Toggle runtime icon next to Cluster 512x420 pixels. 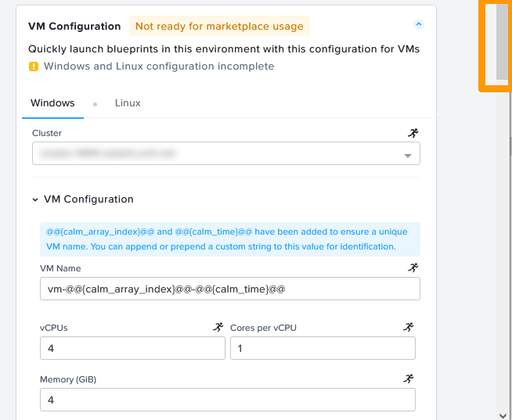pyautogui.click(x=413, y=133)
